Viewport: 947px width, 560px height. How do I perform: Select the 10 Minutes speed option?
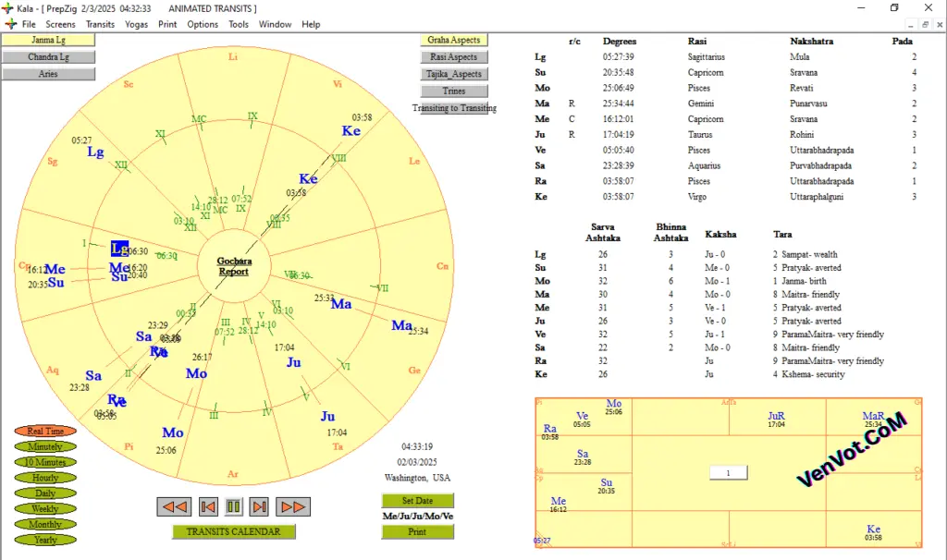(45, 462)
